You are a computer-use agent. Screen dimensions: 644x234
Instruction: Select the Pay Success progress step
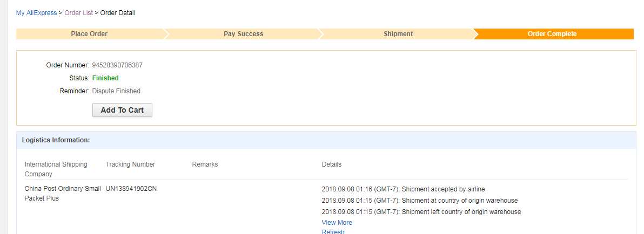(243, 34)
